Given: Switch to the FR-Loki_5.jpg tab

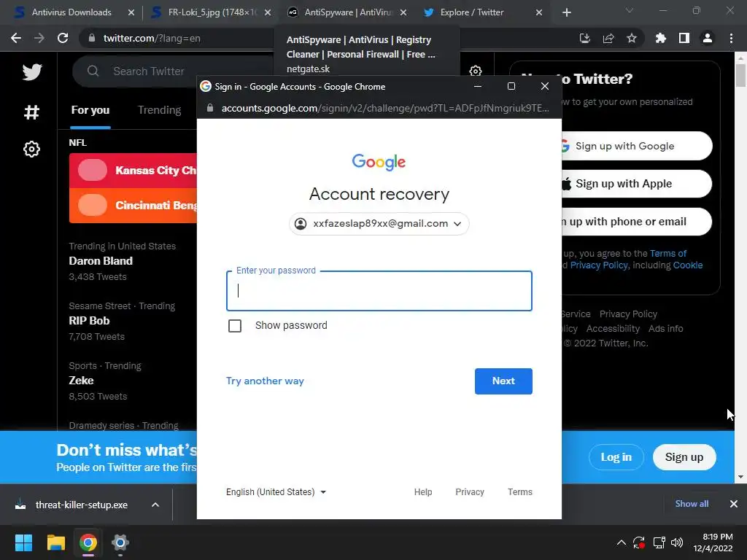Looking at the screenshot, I should [x=211, y=12].
